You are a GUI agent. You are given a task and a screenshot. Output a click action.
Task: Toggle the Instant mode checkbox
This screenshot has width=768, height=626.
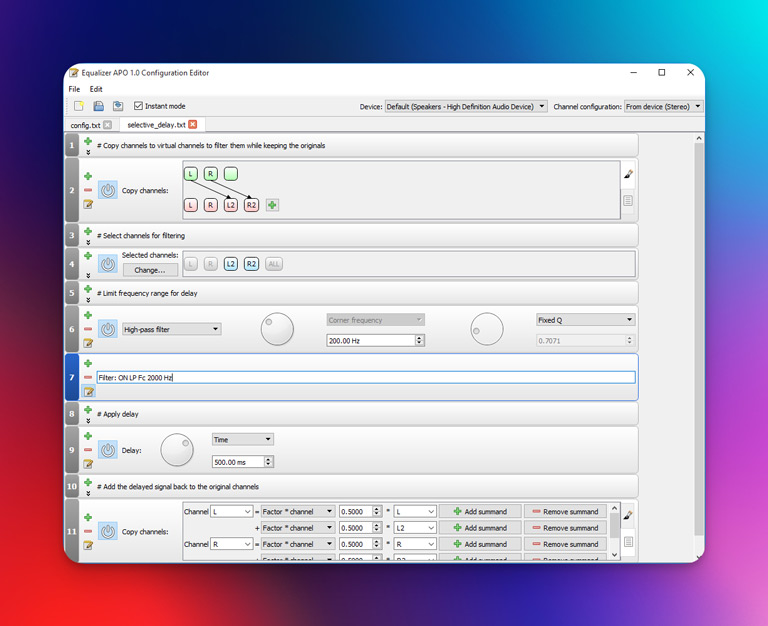click(138, 106)
